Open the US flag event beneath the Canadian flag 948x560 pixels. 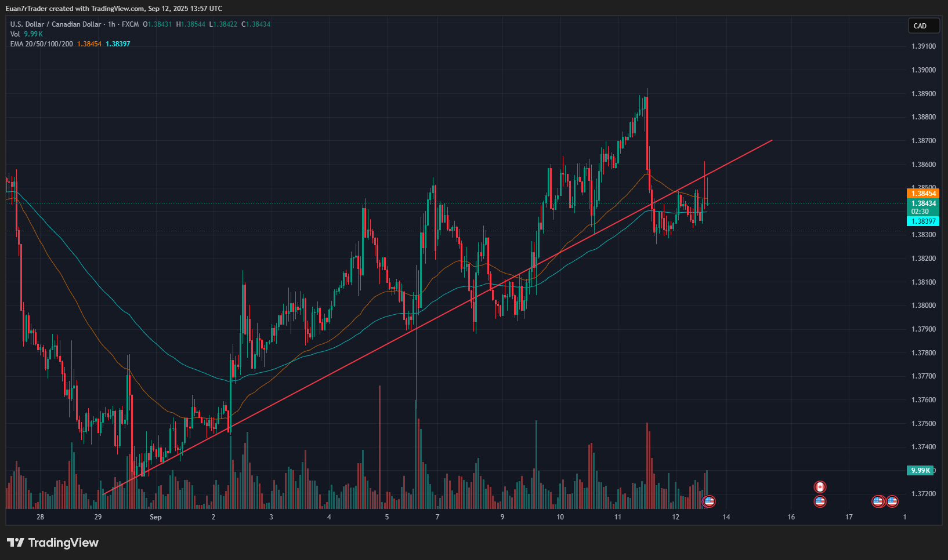point(820,501)
